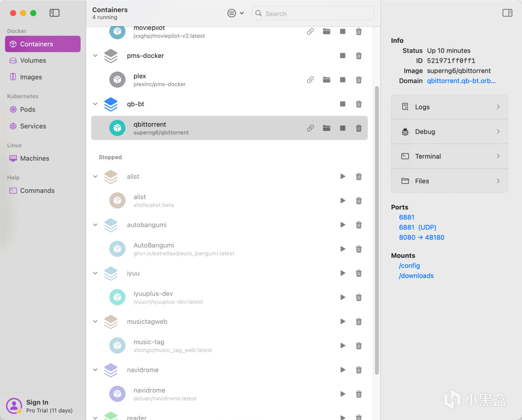Start the iyuu group
Image resolution: width=522 pixels, height=420 pixels.
(343, 273)
